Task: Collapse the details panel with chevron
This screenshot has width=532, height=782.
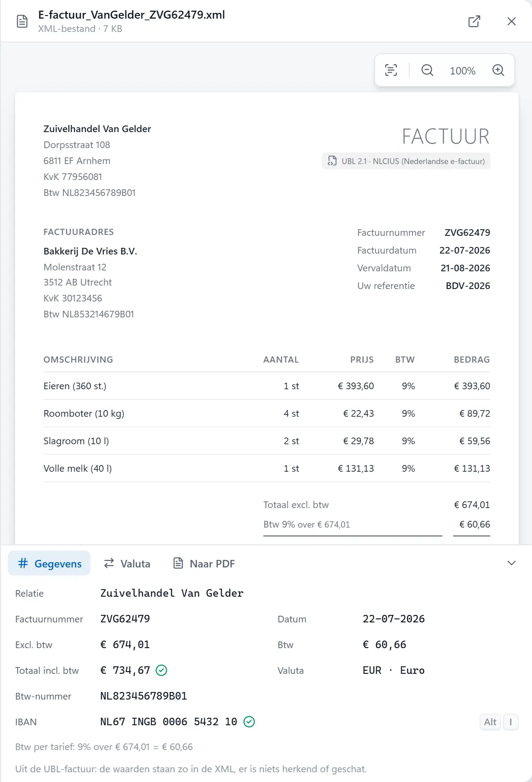Action: [512, 563]
